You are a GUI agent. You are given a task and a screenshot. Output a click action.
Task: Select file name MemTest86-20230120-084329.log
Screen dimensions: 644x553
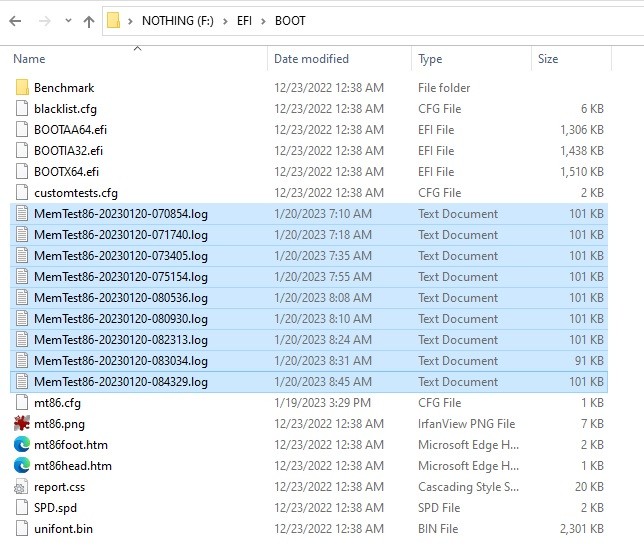pos(121,382)
